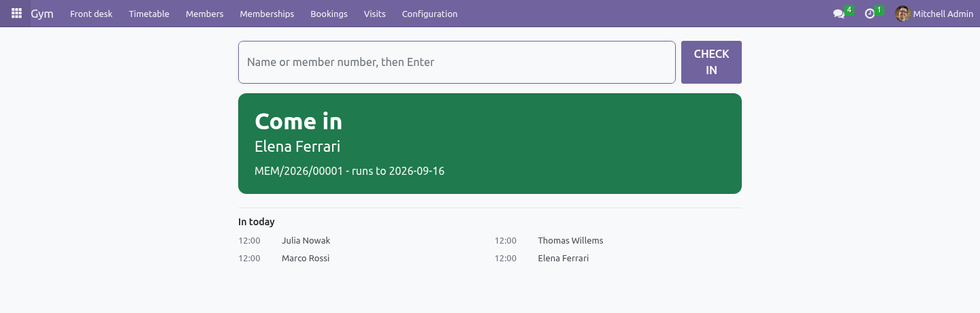Select Elena Ferrari in today's visit list
The height and width of the screenshot is (313, 980).
click(x=563, y=259)
